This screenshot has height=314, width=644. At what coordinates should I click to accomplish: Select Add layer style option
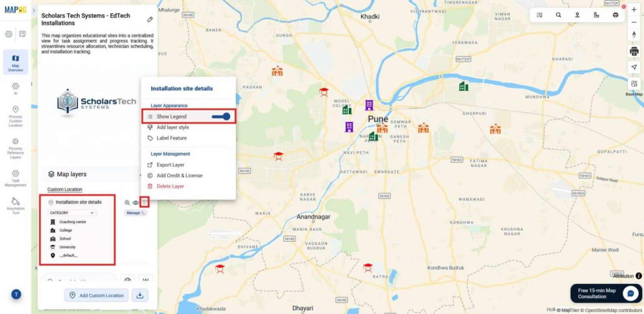(173, 127)
